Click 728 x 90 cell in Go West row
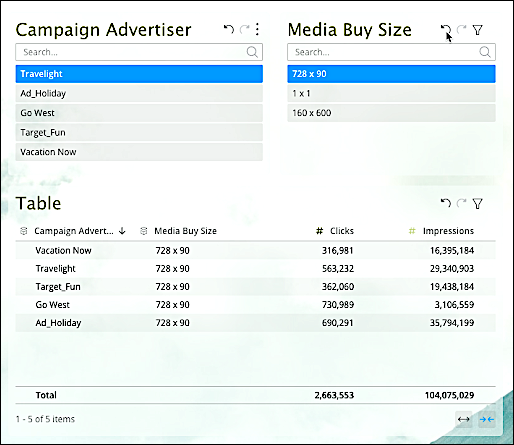514x445 pixels. [172, 305]
